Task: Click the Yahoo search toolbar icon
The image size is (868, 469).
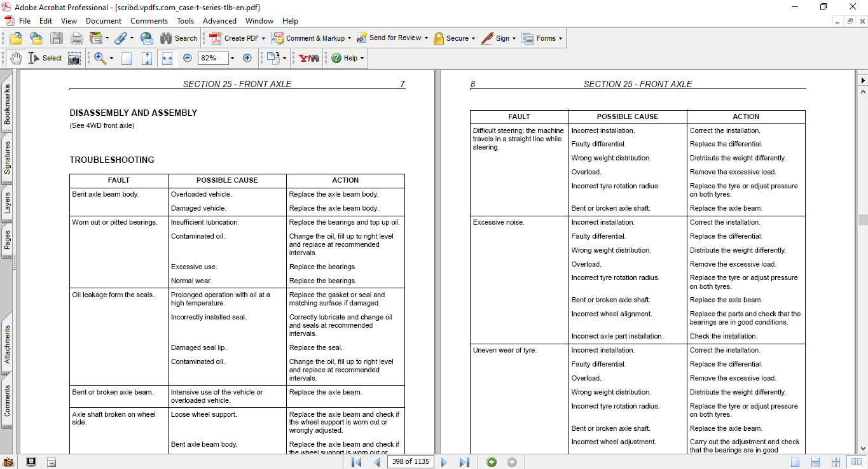Action: tap(309, 58)
